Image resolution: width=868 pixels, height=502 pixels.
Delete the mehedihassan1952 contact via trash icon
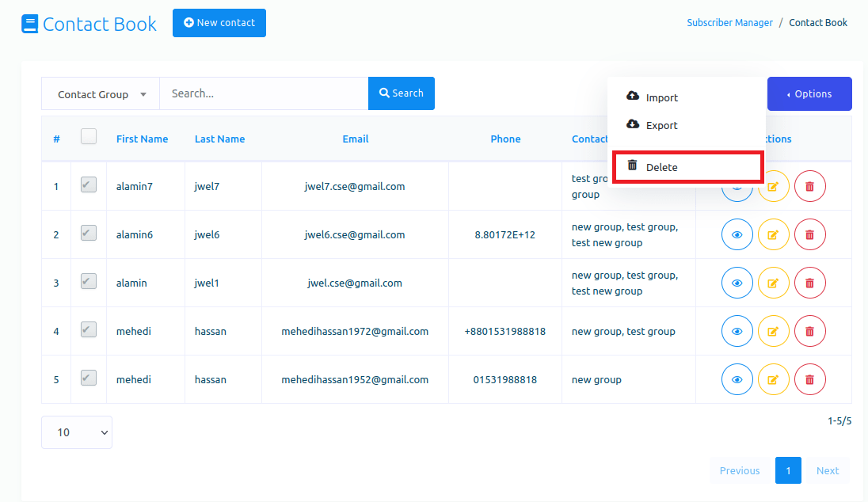click(x=809, y=380)
